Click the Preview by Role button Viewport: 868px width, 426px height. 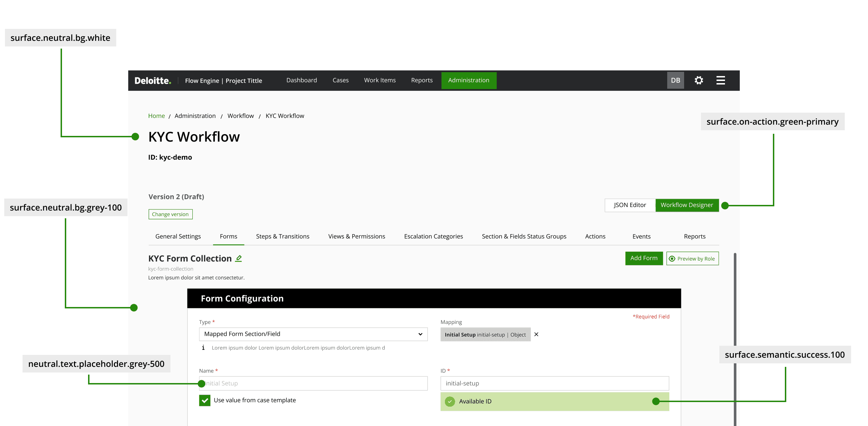[692, 259]
